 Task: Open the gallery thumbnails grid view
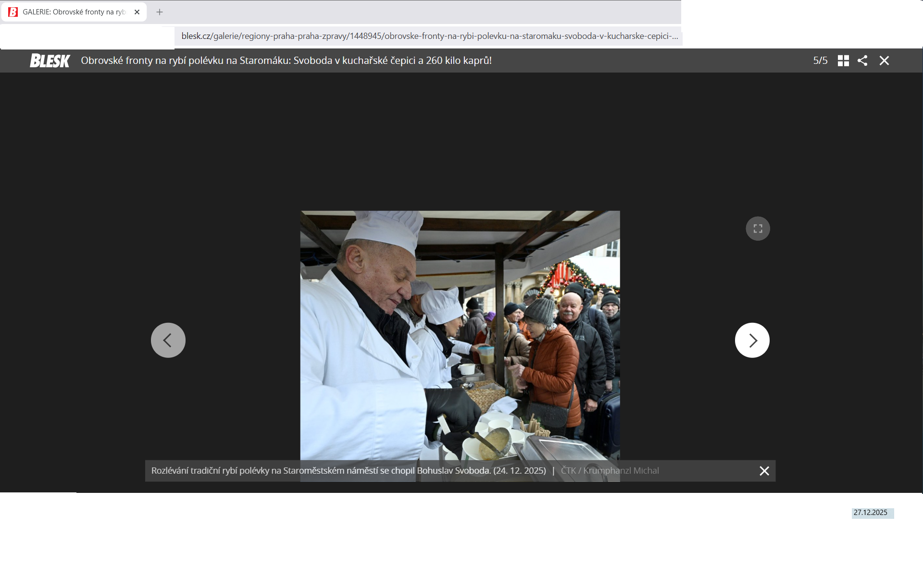[843, 61]
